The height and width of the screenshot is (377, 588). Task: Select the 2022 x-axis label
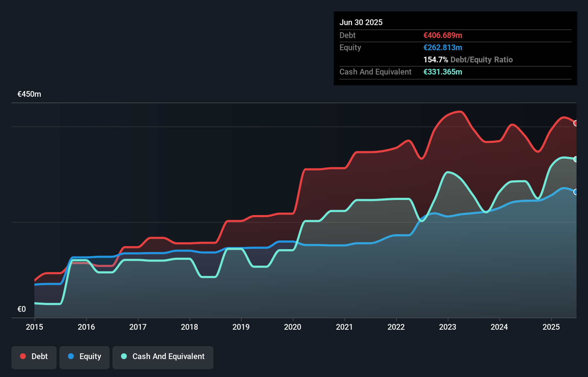point(396,327)
